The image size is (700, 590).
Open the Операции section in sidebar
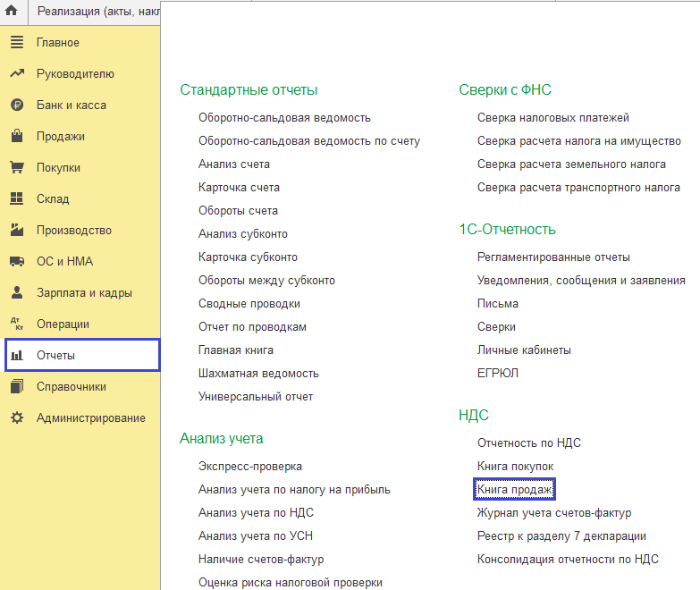(63, 324)
